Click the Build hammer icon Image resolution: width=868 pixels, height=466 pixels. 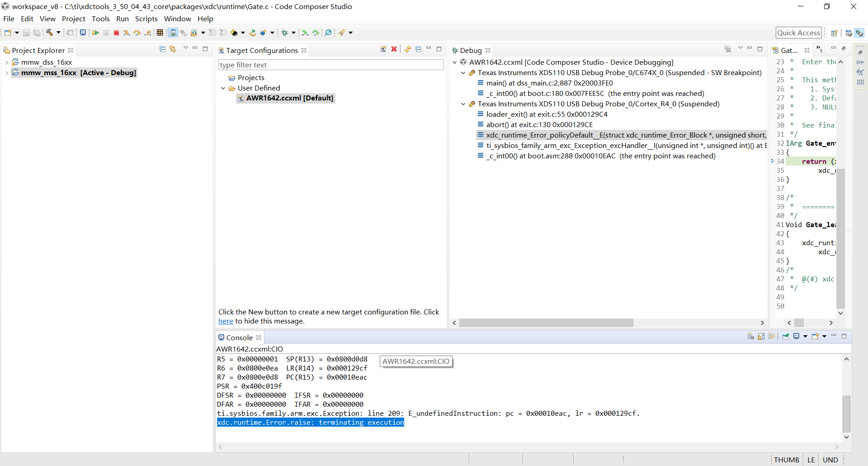(x=49, y=33)
